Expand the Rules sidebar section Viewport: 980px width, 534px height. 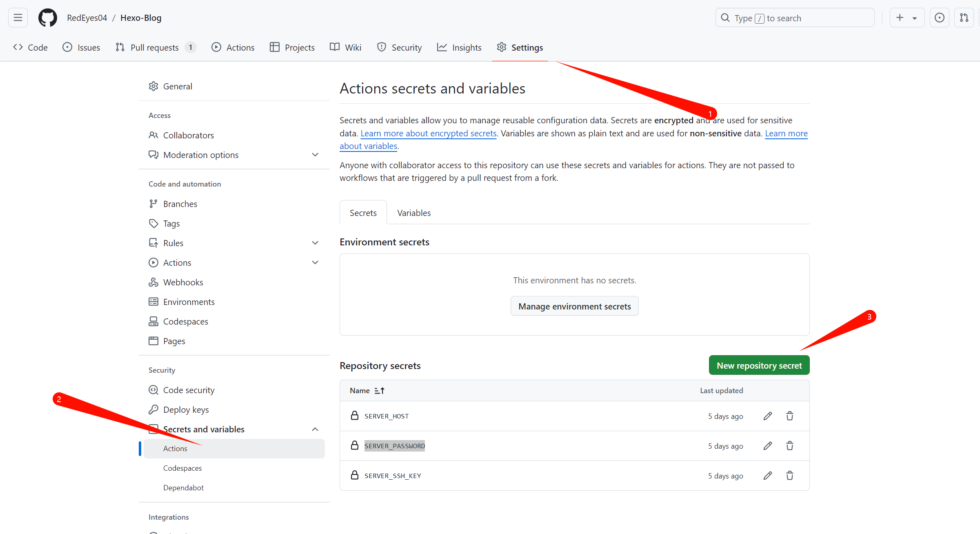pyautogui.click(x=315, y=243)
